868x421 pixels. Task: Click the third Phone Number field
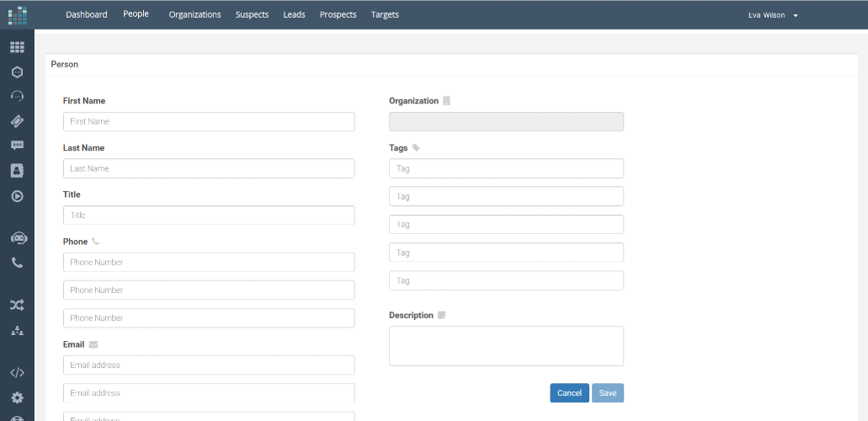209,318
